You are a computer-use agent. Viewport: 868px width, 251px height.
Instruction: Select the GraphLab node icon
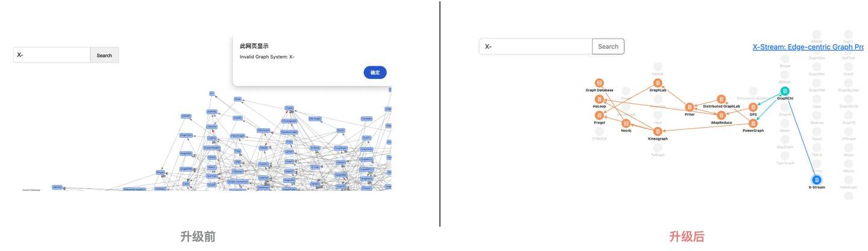coord(658,83)
